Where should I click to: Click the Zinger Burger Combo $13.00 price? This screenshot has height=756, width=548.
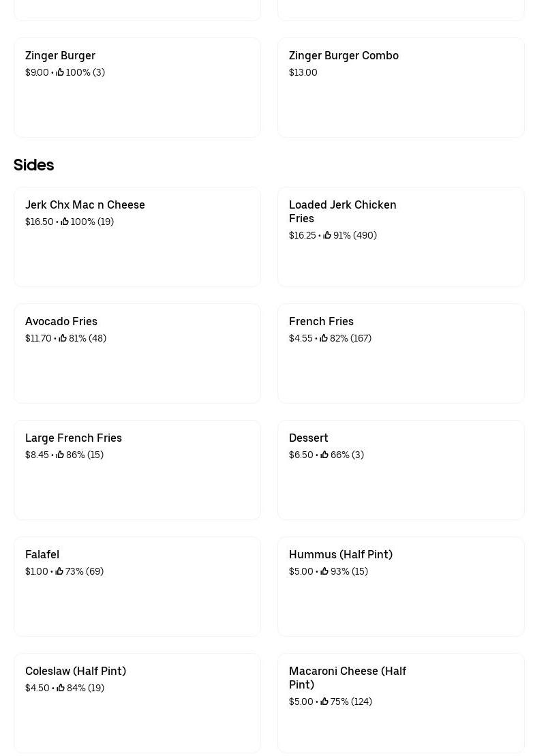(303, 72)
